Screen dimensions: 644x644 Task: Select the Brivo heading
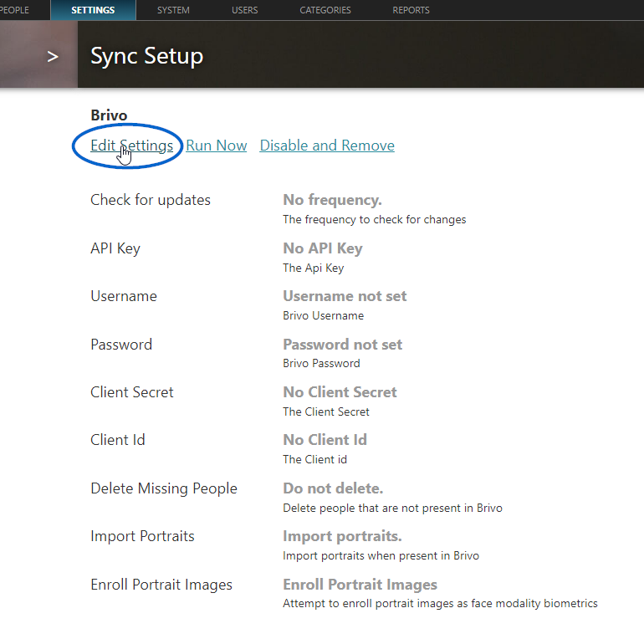(x=109, y=115)
